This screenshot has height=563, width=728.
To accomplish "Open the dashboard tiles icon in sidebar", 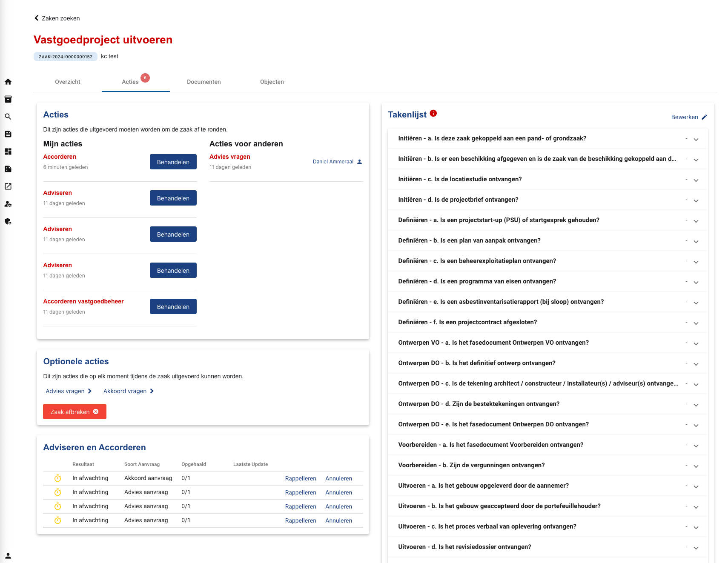I will pos(8,151).
